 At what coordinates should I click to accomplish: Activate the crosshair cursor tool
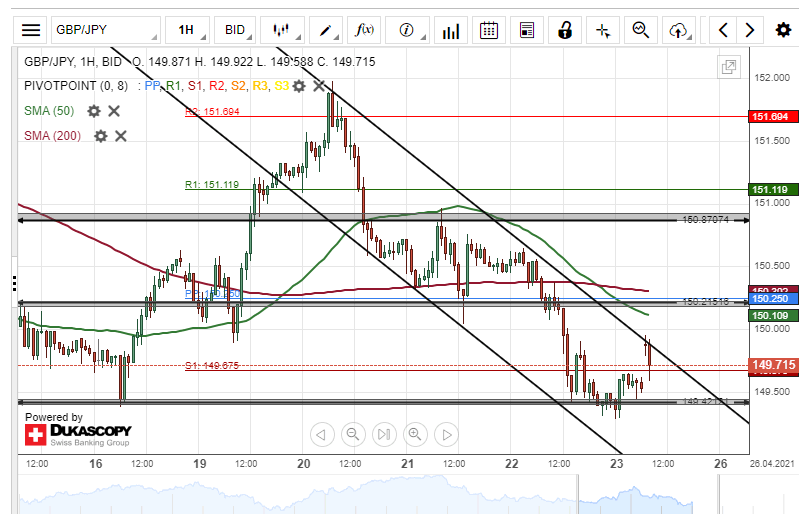[603, 30]
